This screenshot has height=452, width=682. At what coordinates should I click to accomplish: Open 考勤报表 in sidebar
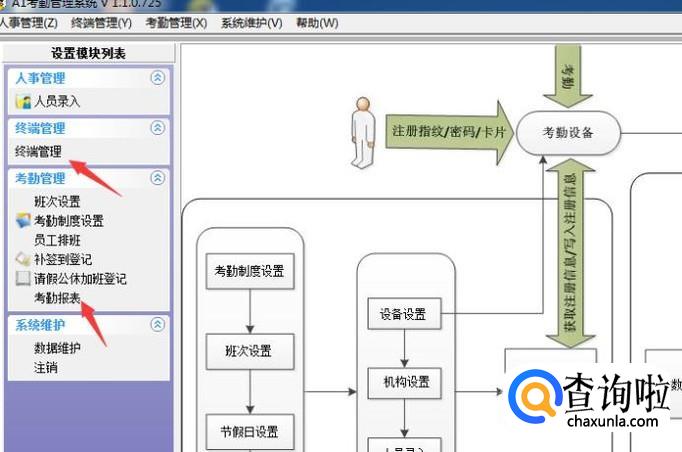pos(57,298)
